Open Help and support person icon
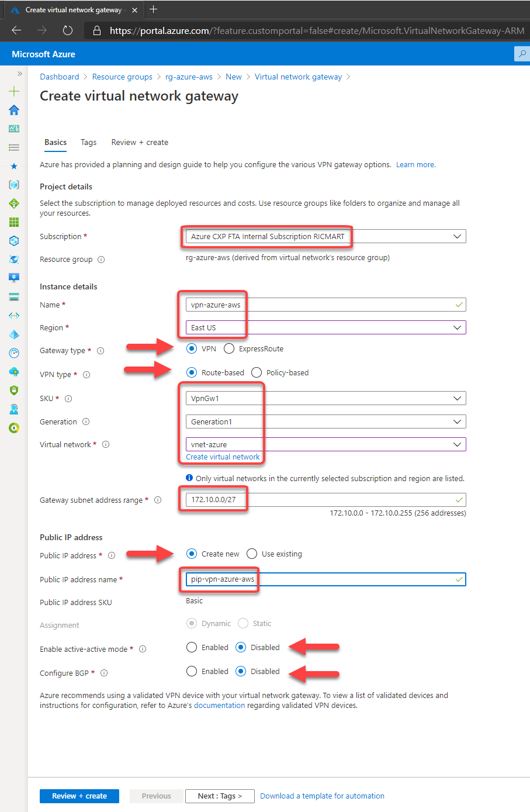 click(14, 409)
